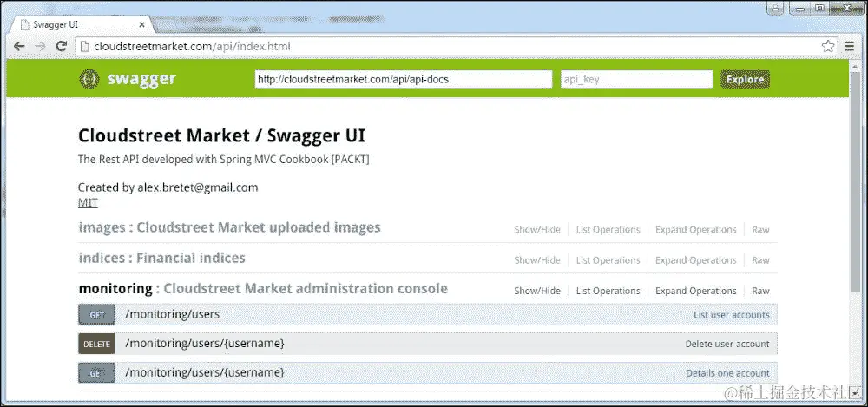The image size is (868, 407).
Task: Click Expand Operations for images section
Action: 696,229
